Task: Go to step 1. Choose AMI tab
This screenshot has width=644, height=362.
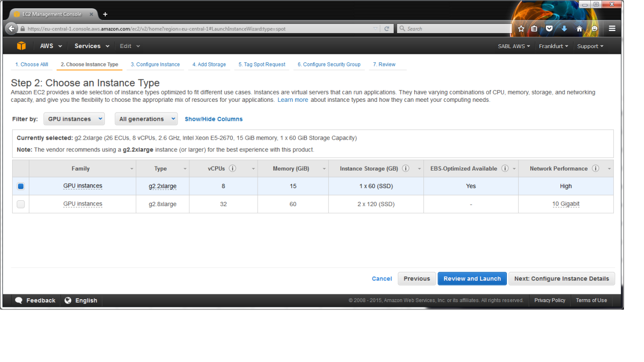Action: (32, 64)
